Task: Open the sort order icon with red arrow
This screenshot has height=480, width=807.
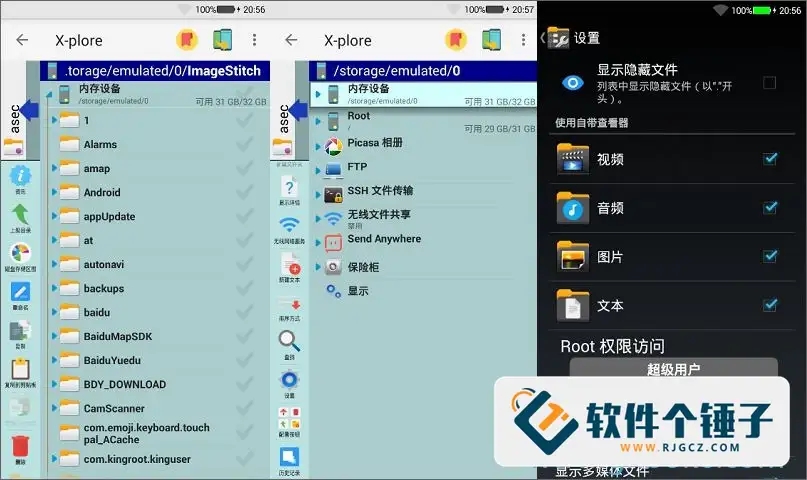Action: [290, 305]
